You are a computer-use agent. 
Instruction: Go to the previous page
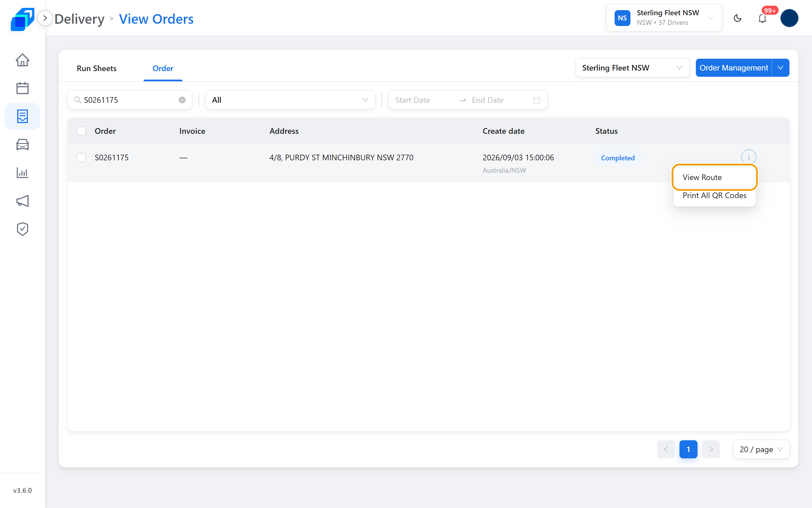point(666,449)
